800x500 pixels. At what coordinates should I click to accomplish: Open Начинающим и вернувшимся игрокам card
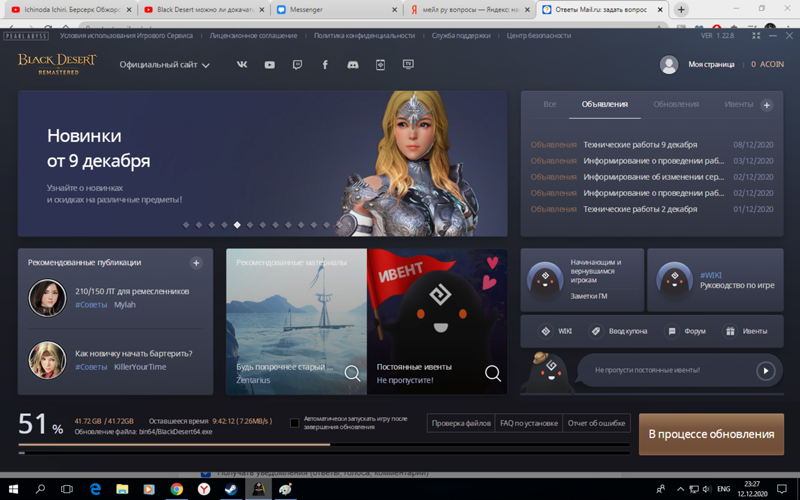[582, 280]
